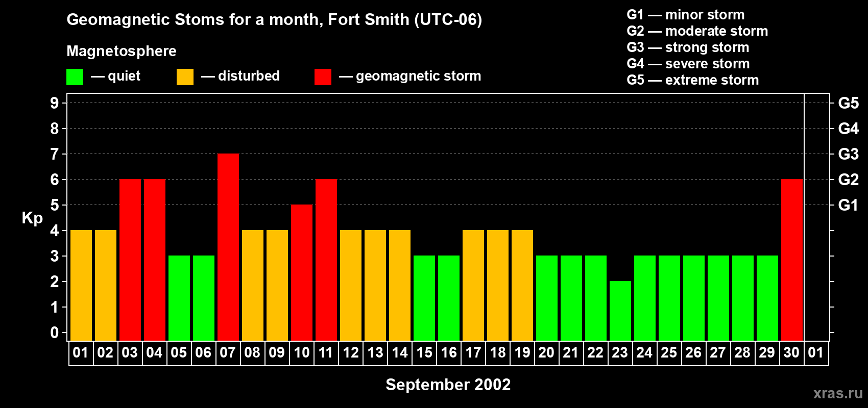Click the G1 right axis label
The width and height of the screenshot is (868, 408).
tap(848, 205)
